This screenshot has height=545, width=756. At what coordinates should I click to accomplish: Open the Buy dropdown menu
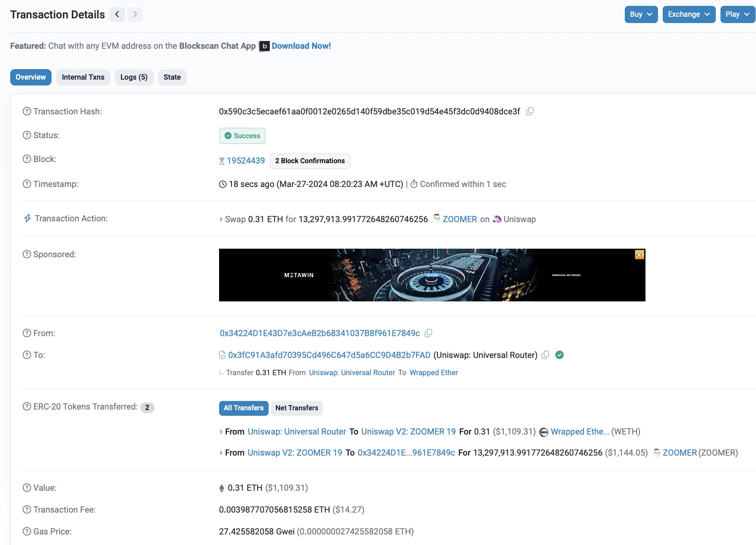[641, 14]
